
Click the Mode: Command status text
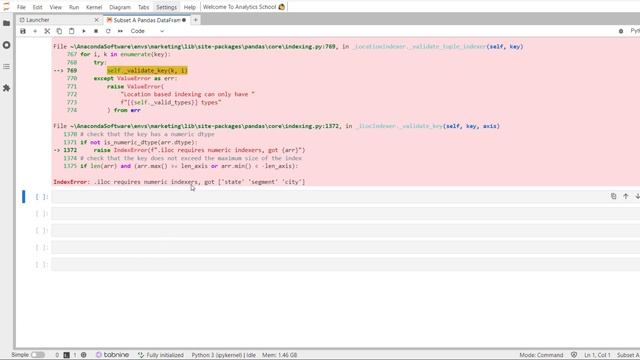click(x=541, y=355)
